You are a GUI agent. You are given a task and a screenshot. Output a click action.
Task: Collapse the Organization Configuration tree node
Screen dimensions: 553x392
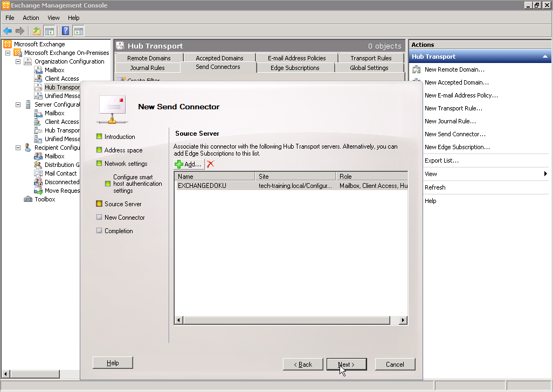pos(18,61)
